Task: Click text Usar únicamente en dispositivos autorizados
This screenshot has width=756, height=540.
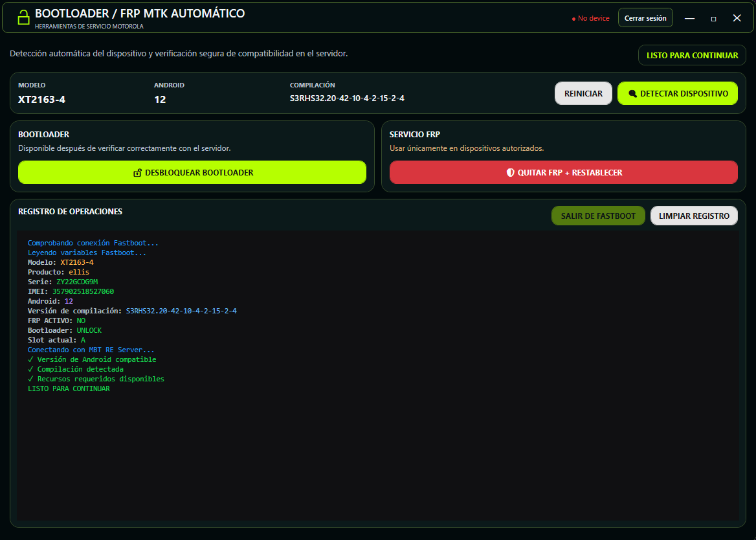Action: tap(467, 148)
